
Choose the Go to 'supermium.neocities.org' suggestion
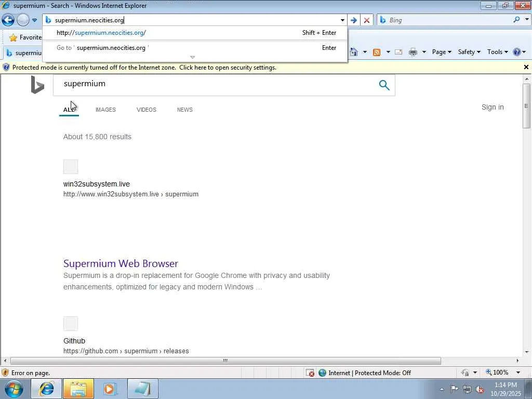tap(195, 48)
